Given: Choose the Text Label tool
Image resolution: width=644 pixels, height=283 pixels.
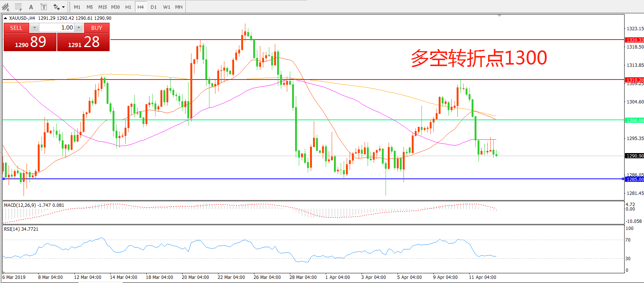Looking at the screenshot, I should click(44, 7).
